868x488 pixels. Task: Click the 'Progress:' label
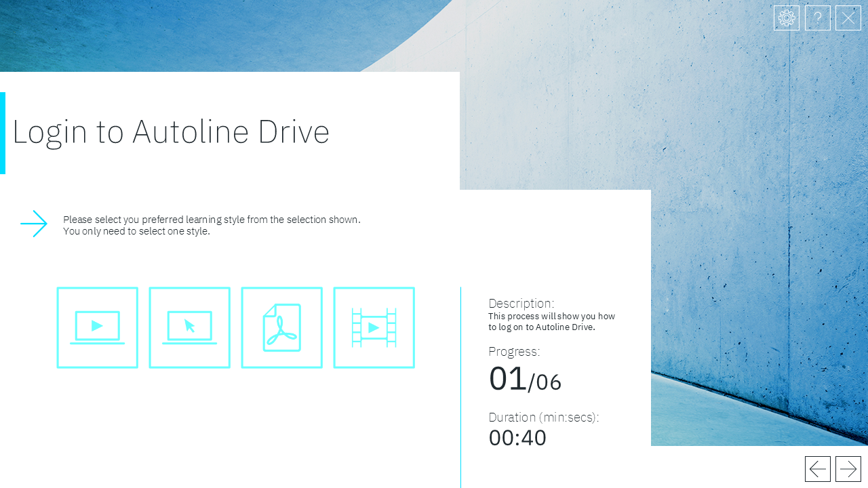click(514, 352)
